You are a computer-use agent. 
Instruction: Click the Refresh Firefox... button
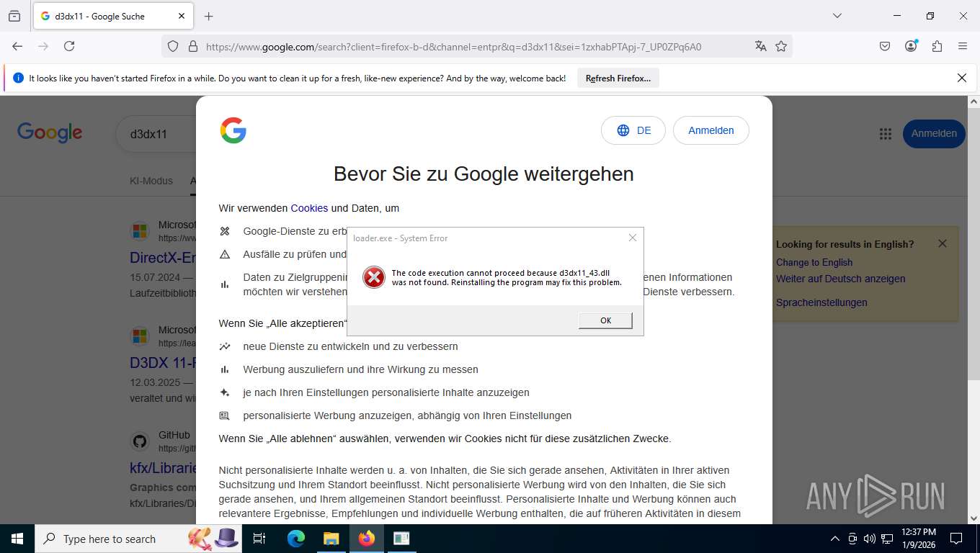tap(618, 78)
